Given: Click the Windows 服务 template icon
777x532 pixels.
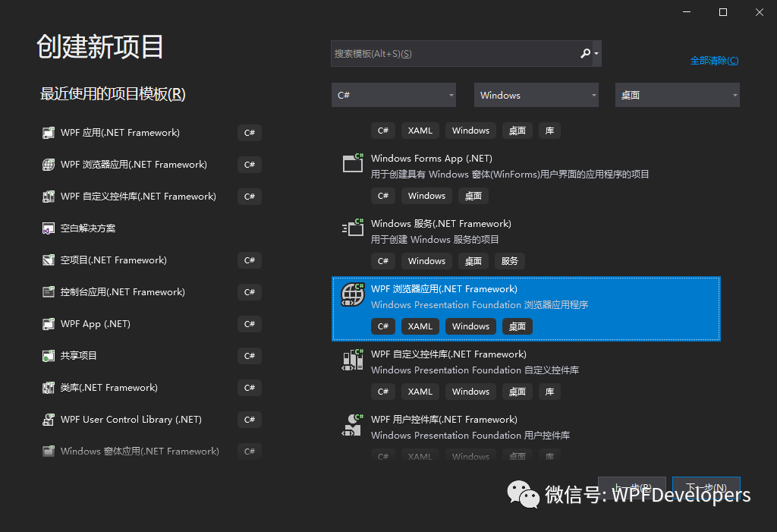Looking at the screenshot, I should [353, 228].
